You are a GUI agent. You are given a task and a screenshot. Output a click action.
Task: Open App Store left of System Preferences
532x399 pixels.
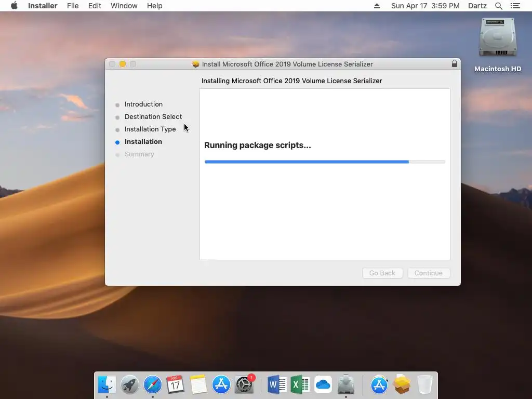click(x=221, y=384)
